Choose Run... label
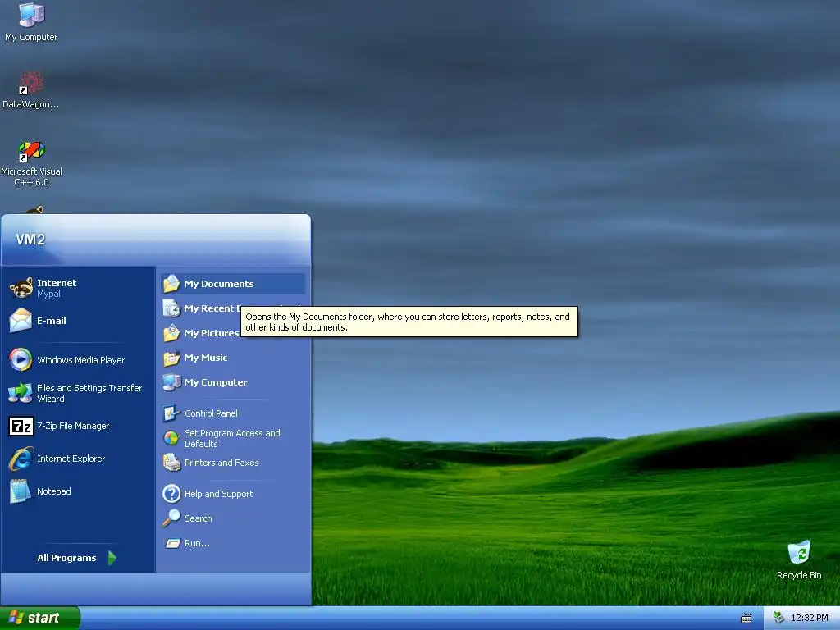840x630 pixels. tap(197, 543)
